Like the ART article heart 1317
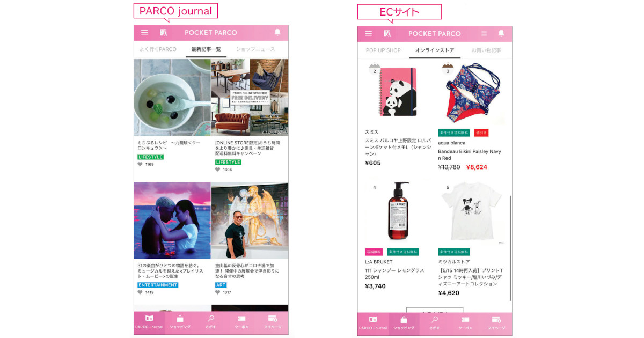This screenshot has width=644, height=338. pos(218,292)
